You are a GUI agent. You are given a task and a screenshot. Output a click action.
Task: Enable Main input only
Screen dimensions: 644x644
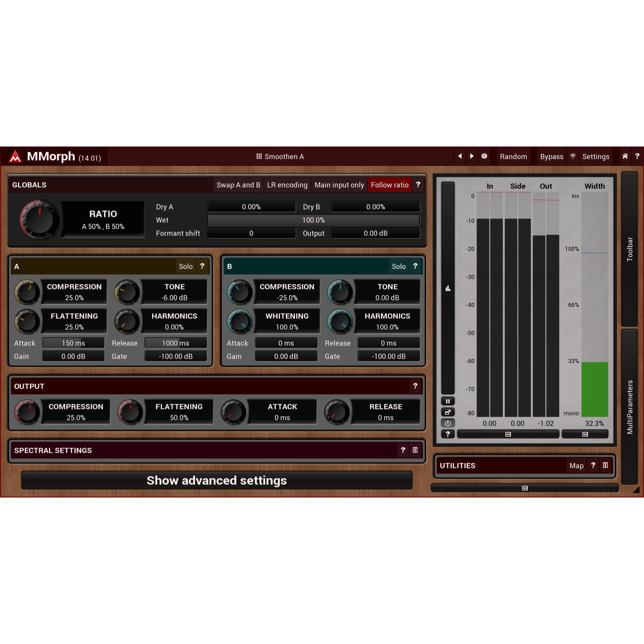coord(339,185)
